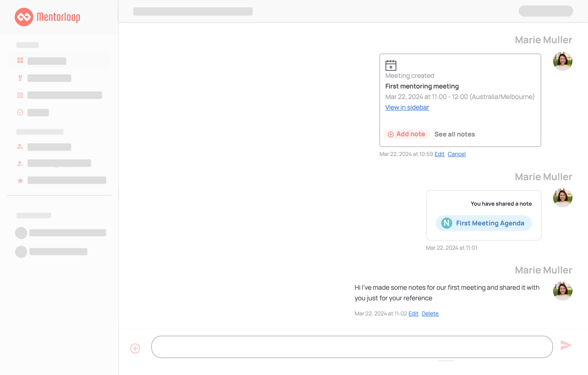
Task: Click the checkmark circle icon in sidebar
Action: click(x=20, y=112)
